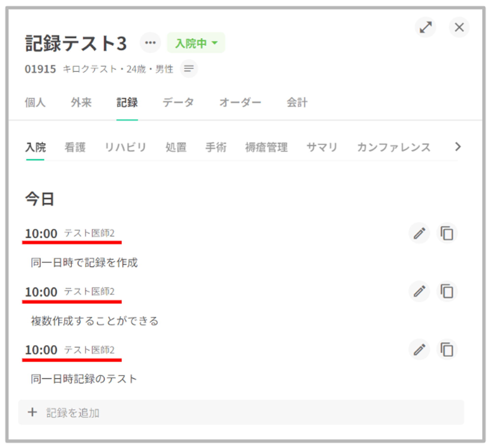Select the リハビリ sub-tab

125,147
